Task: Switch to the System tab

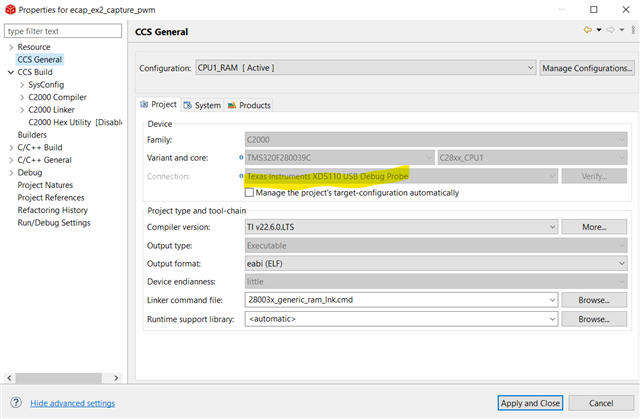Action: 203,105
